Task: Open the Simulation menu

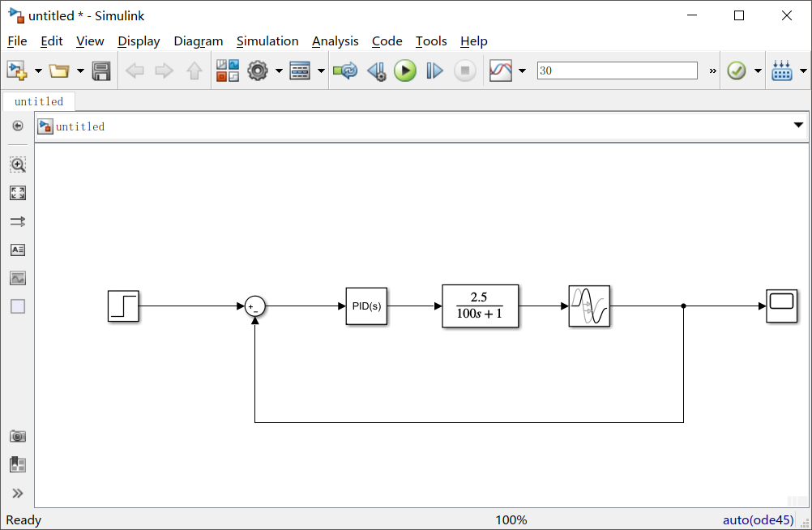Action: tap(267, 41)
